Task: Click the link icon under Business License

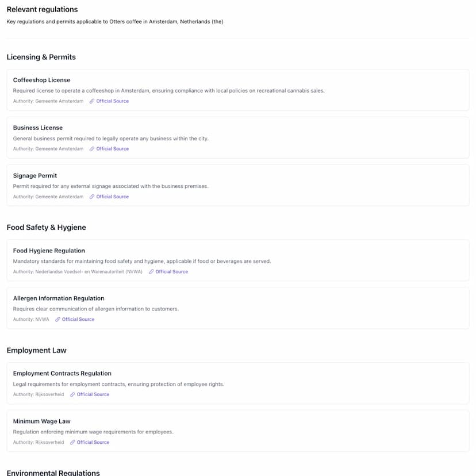Action: click(x=92, y=149)
